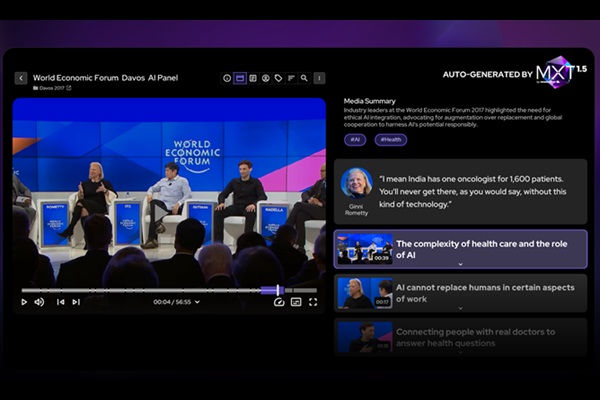
Task: Mute the video volume speaker icon
Action: (x=39, y=302)
